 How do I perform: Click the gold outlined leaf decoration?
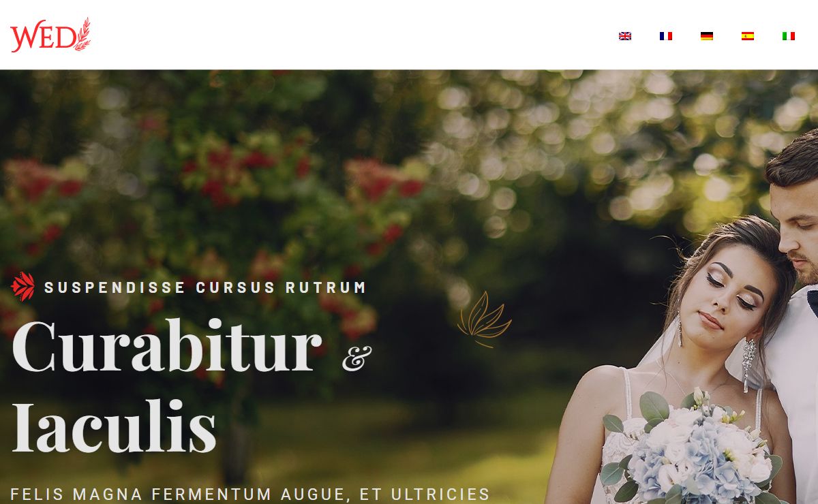[x=484, y=319]
